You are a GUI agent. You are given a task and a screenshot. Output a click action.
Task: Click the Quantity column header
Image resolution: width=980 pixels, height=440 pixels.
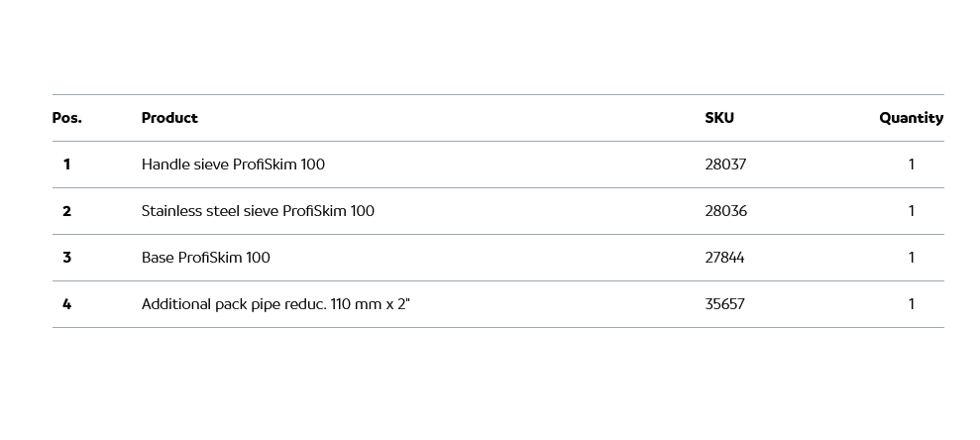[x=911, y=118]
